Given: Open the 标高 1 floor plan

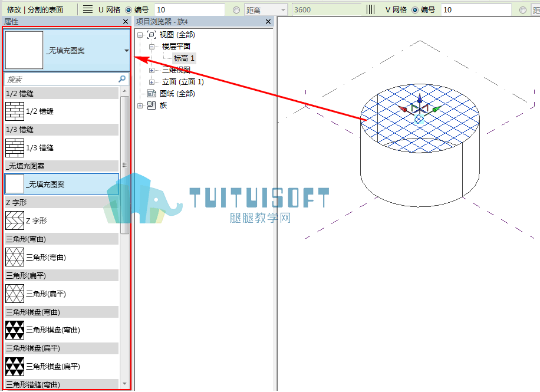Looking at the screenshot, I should [185, 58].
